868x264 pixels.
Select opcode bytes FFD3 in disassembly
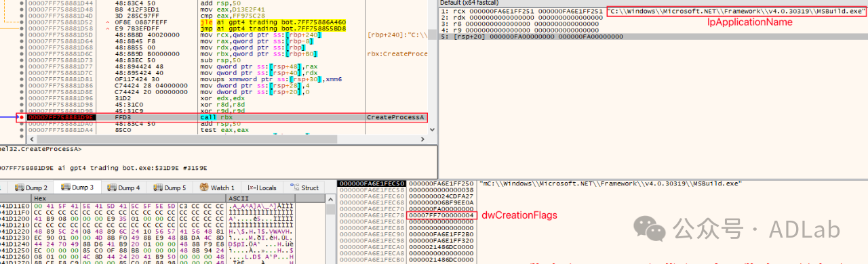pos(122,118)
